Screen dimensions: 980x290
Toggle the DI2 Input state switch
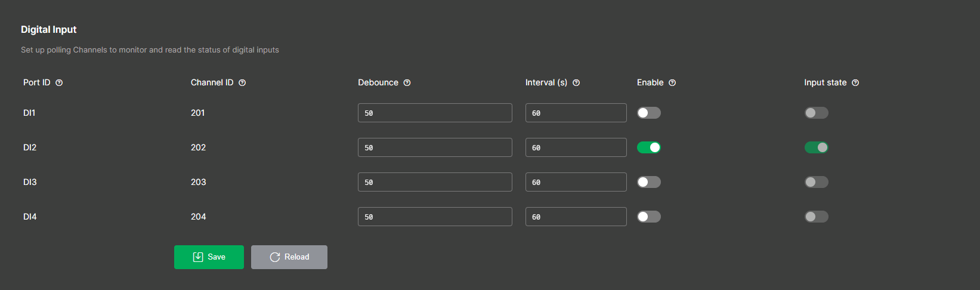pyautogui.click(x=816, y=147)
